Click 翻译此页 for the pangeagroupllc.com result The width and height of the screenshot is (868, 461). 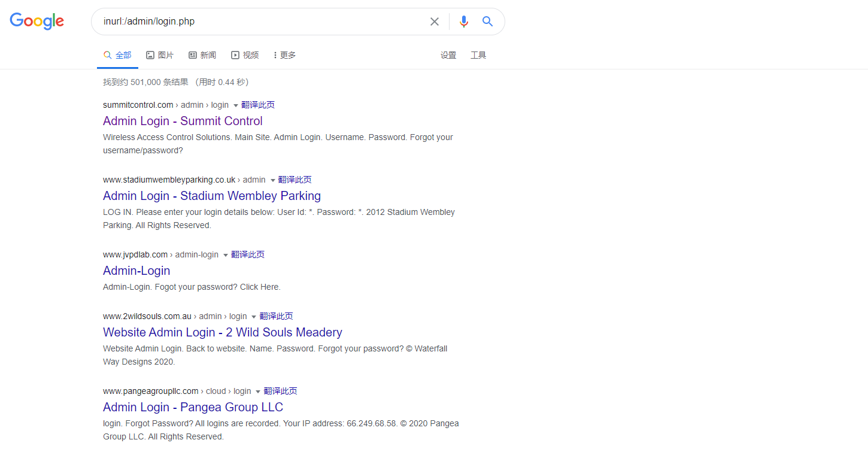click(x=280, y=391)
